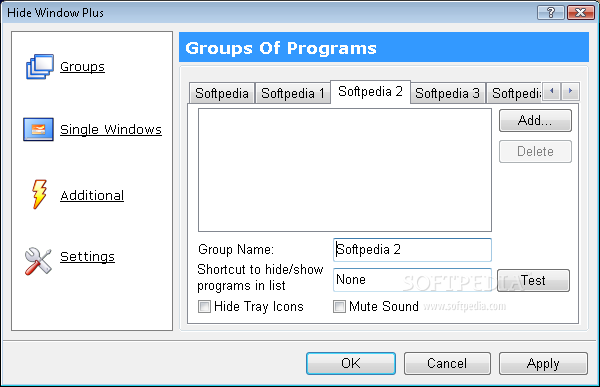Click the Delete button
600x387 pixels.
point(535,152)
